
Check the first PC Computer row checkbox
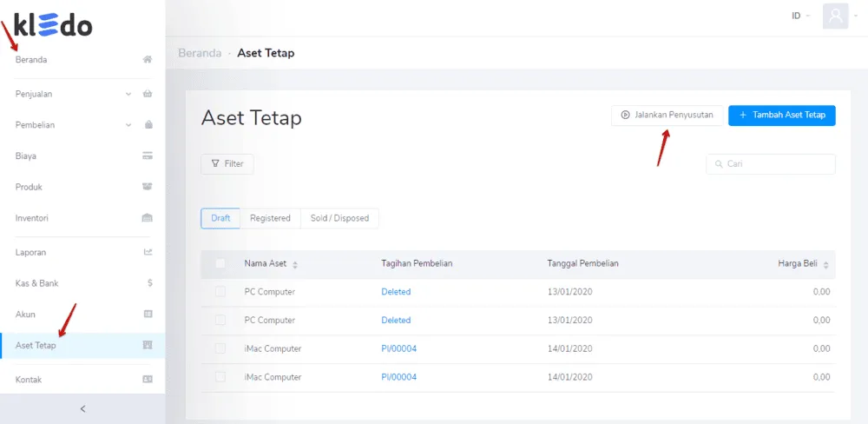220,292
